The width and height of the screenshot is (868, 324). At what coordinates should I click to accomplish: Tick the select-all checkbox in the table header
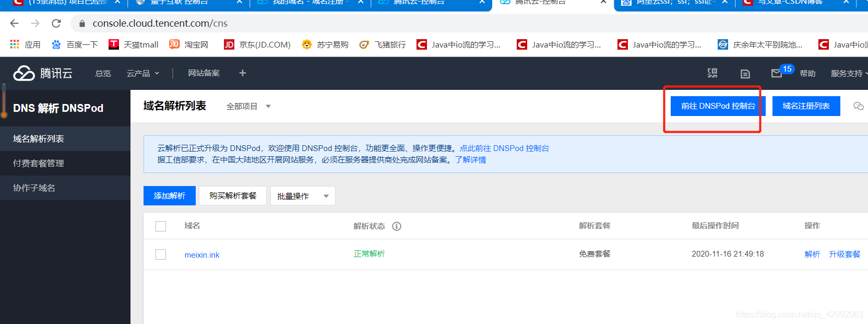(161, 226)
